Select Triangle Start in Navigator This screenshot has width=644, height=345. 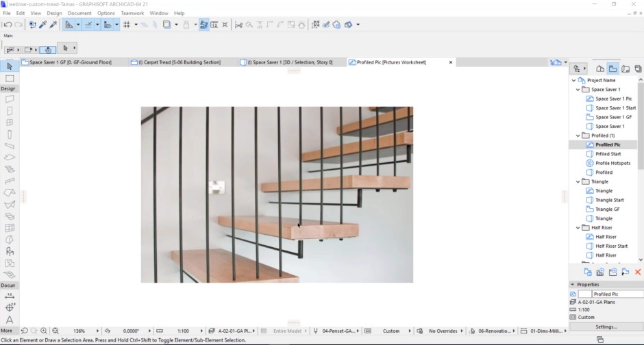coord(609,200)
